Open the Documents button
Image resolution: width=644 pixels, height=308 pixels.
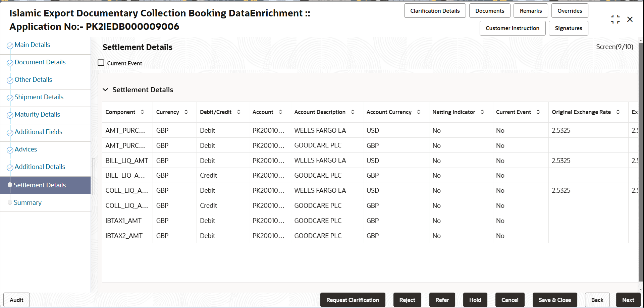490,11
